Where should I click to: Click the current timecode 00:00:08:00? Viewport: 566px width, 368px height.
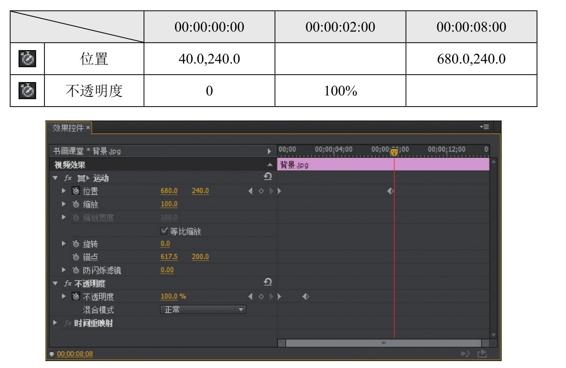coord(75,354)
